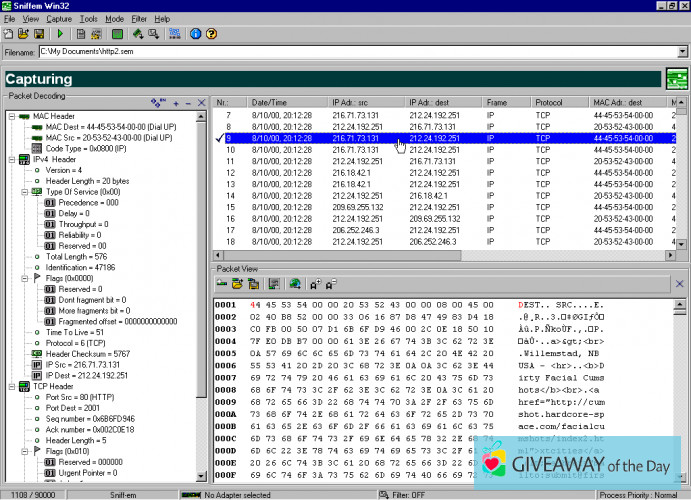This screenshot has width=691, height=500.
Task: Close the Packet Decoding panel with X
Action: (x=201, y=103)
